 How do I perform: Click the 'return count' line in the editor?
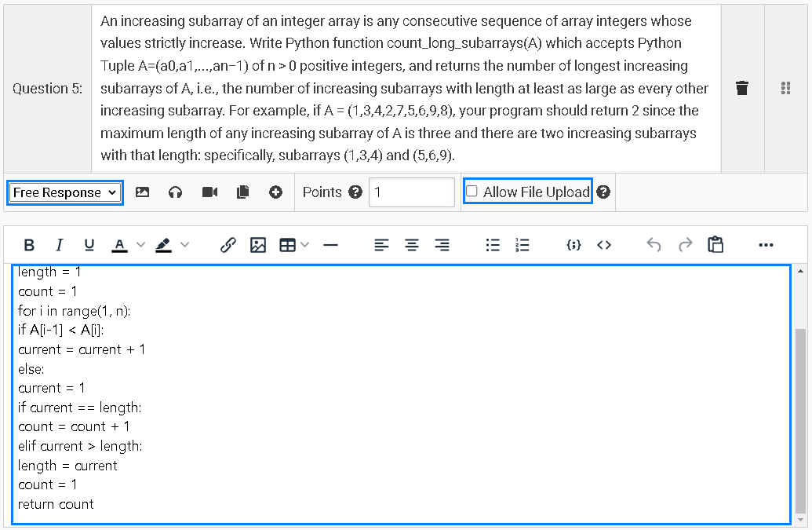point(56,504)
